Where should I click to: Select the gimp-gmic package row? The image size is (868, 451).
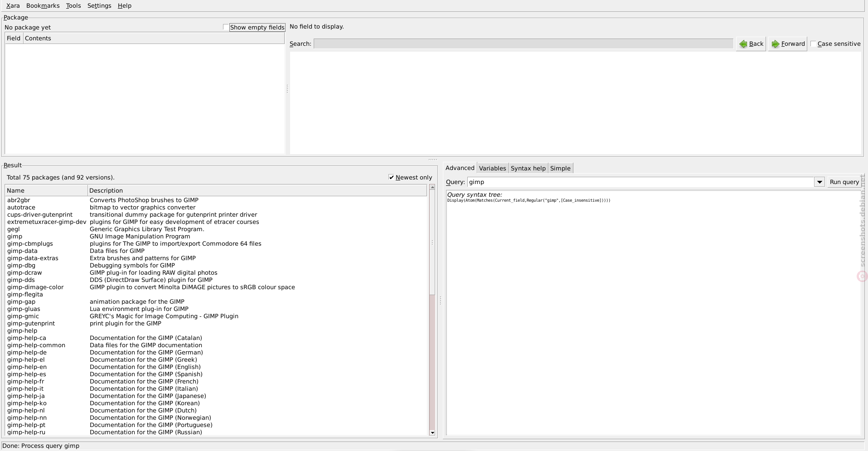[216, 316]
